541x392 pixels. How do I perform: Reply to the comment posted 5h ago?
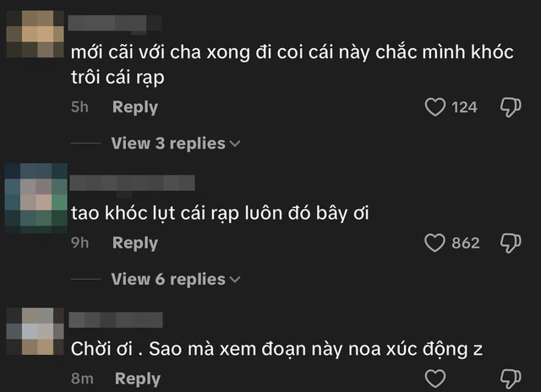[x=135, y=107]
